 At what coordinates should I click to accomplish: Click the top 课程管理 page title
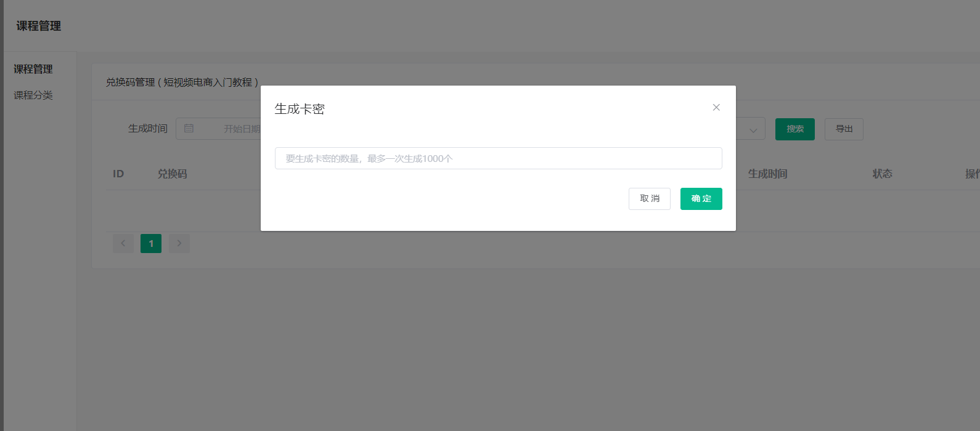(39, 26)
